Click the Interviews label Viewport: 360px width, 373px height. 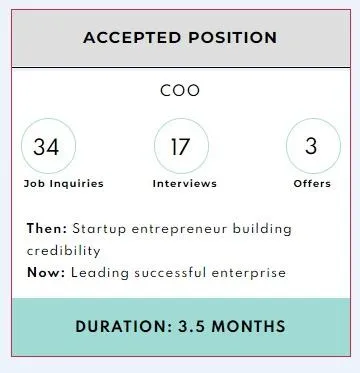(185, 184)
